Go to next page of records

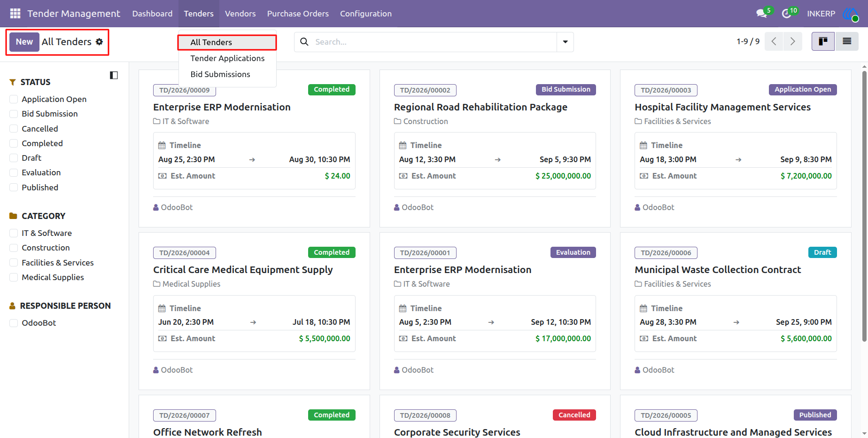point(793,41)
